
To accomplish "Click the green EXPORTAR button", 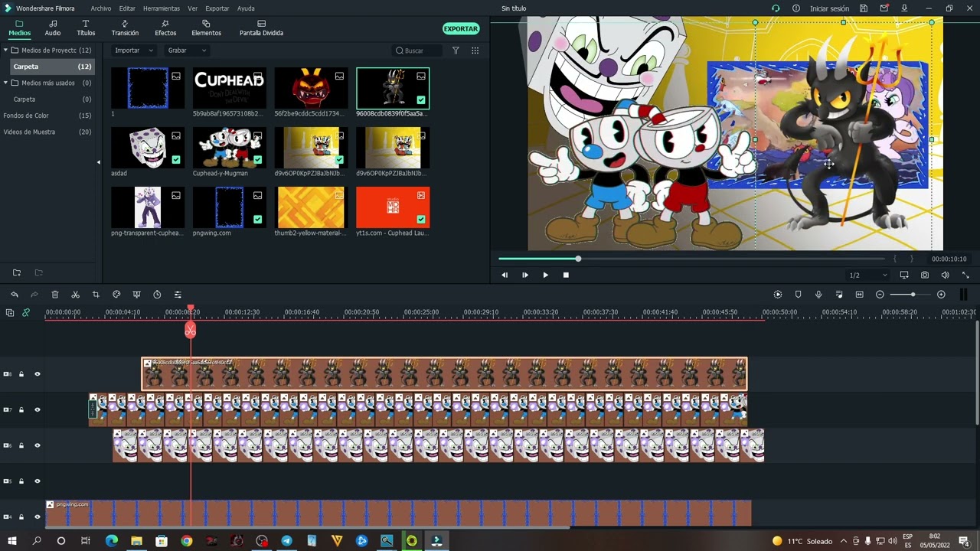I will point(461,28).
